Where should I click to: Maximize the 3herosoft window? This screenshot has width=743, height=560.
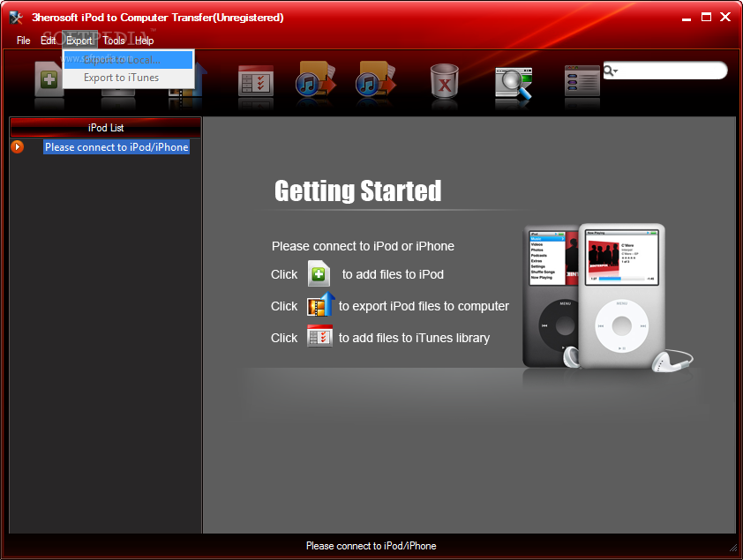(x=706, y=18)
